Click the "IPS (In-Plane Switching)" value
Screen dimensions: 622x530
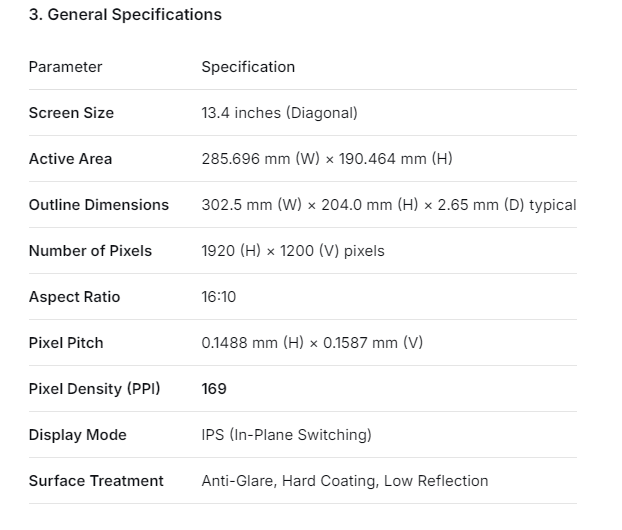pos(286,435)
